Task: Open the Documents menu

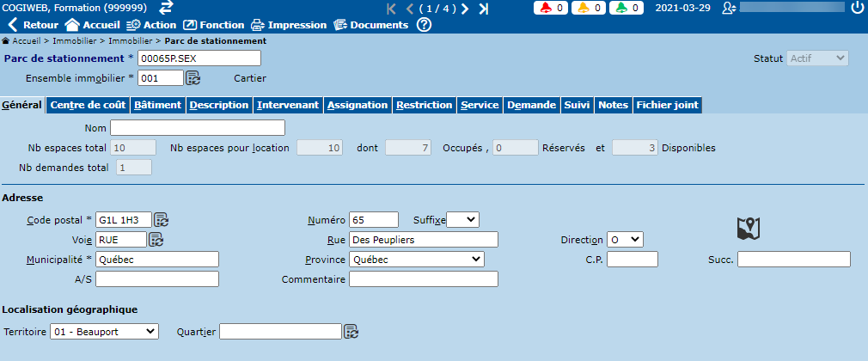Action: (370, 25)
